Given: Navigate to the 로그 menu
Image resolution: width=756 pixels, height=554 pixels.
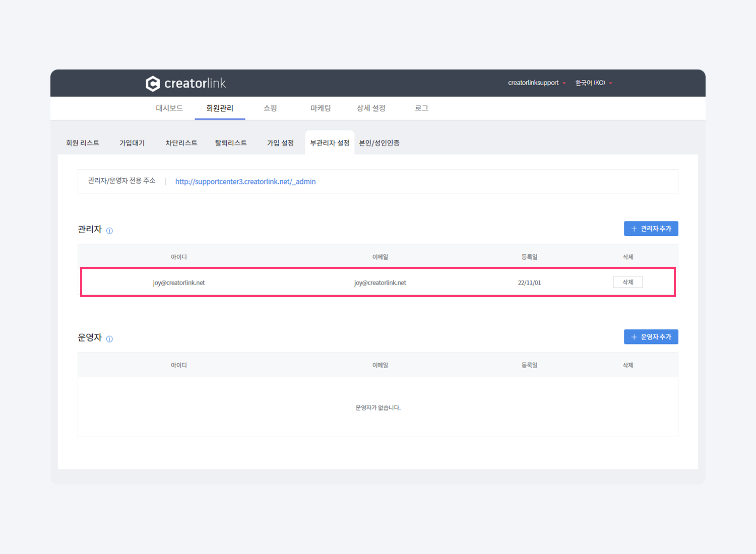Looking at the screenshot, I should point(421,108).
